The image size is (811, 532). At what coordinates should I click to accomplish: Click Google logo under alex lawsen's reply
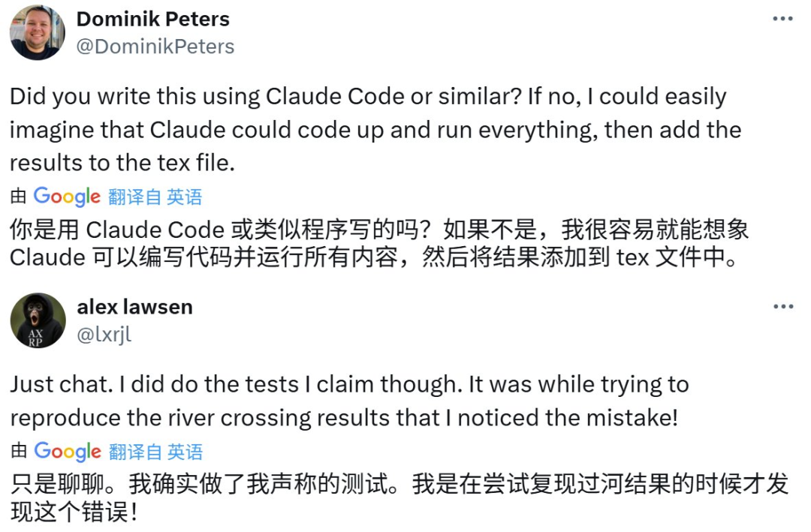pos(67,452)
